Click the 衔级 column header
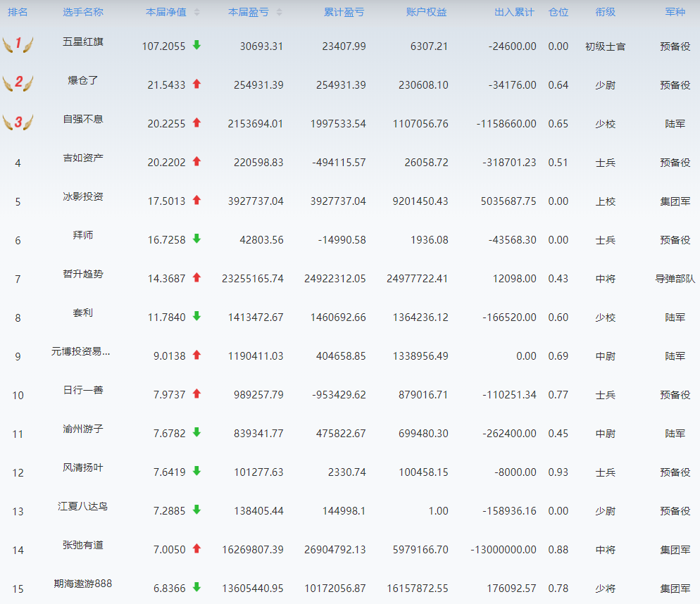The image size is (700, 604). click(606, 13)
